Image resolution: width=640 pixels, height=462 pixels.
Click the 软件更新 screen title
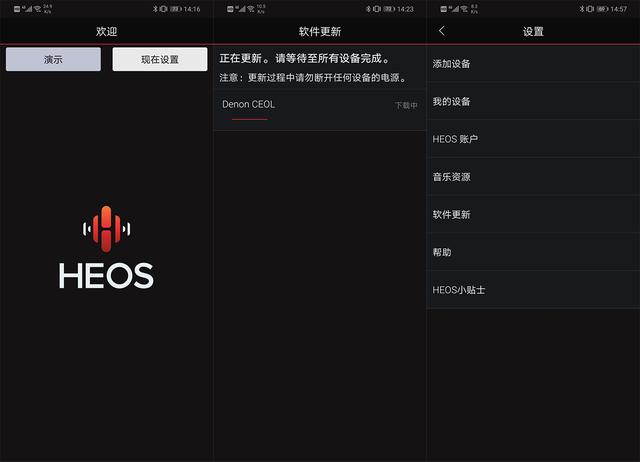coord(320,31)
